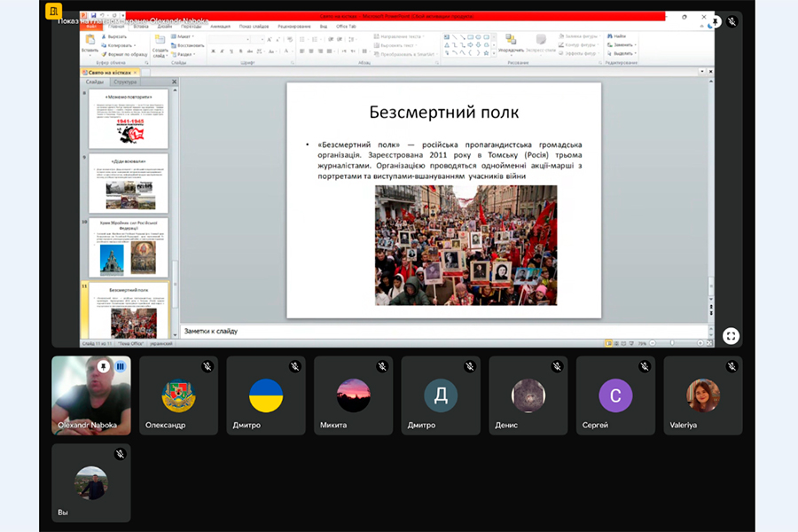This screenshot has width=798, height=532.
Task: Click the Find (Найти) icon in ribbon
Action: (616, 36)
